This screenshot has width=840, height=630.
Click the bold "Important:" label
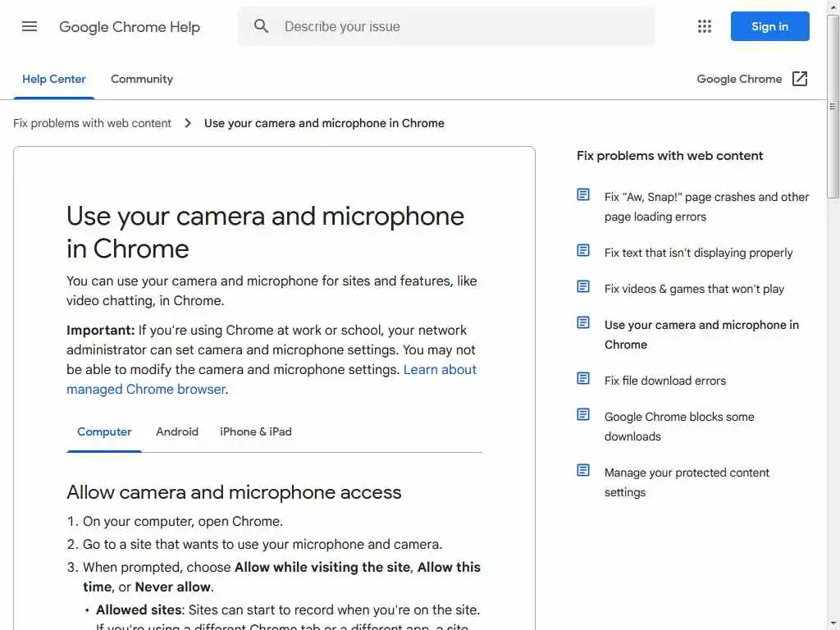pos(101,330)
